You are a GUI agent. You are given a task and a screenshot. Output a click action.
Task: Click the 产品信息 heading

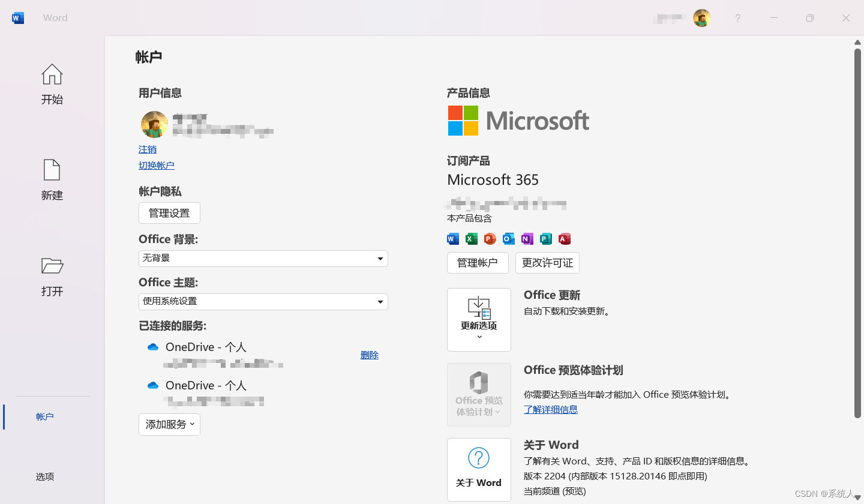pyautogui.click(x=469, y=93)
